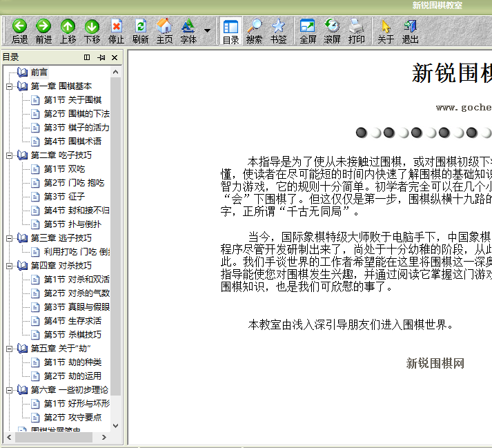Stop loading with the 停止 icon

(x=116, y=26)
